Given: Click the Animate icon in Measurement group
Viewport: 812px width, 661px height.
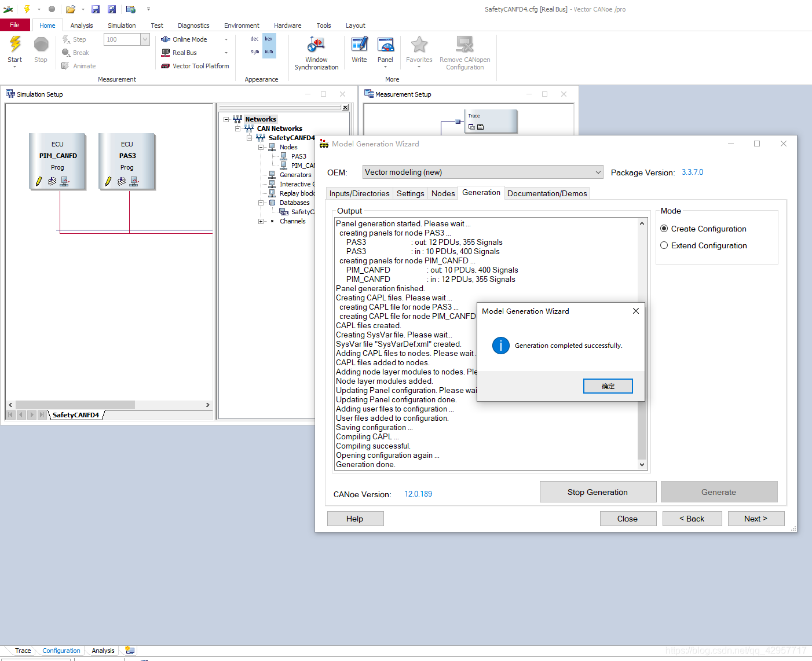Looking at the screenshot, I should click(66, 66).
